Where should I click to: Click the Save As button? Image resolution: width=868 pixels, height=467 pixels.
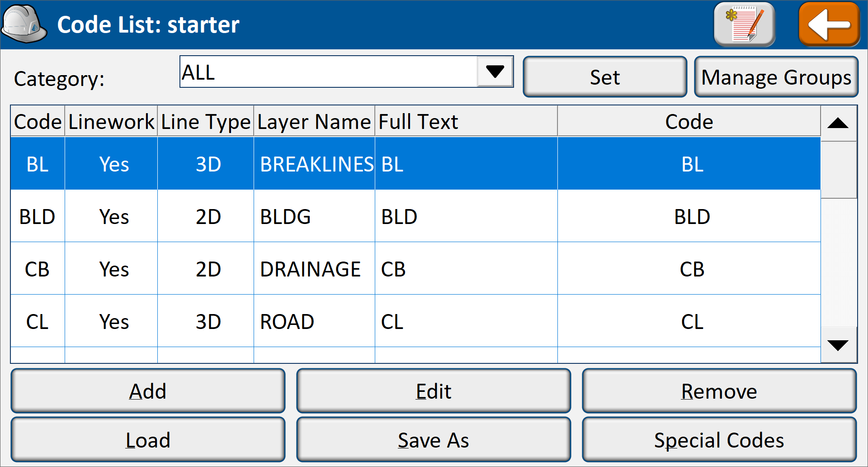(434, 440)
